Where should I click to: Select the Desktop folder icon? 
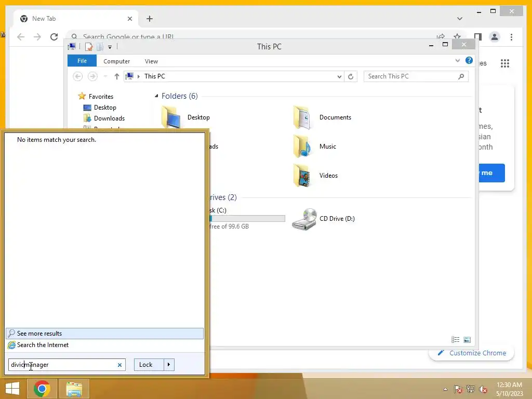(170, 117)
